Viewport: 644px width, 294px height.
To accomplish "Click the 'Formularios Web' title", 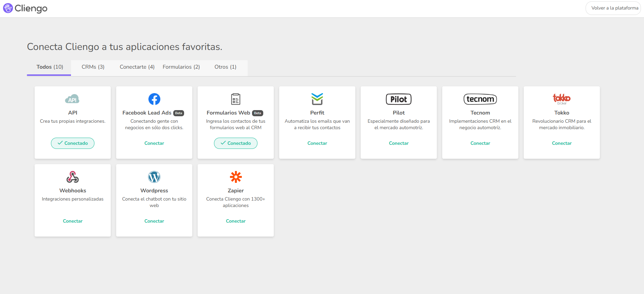I will (x=229, y=113).
